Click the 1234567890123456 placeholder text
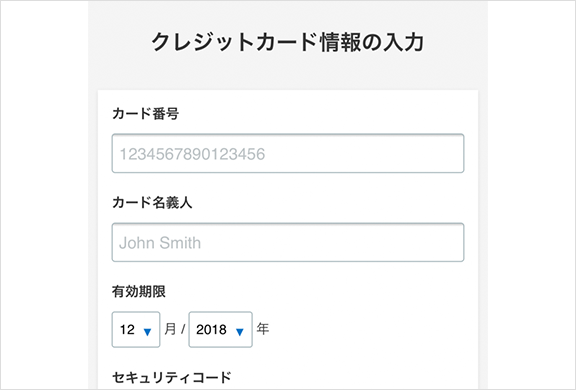The height and width of the screenshot is (390, 576). tap(192, 154)
